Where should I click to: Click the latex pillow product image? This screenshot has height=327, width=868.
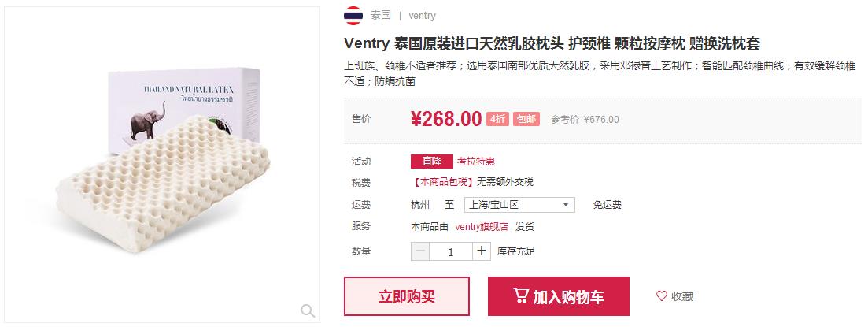pyautogui.click(x=163, y=165)
